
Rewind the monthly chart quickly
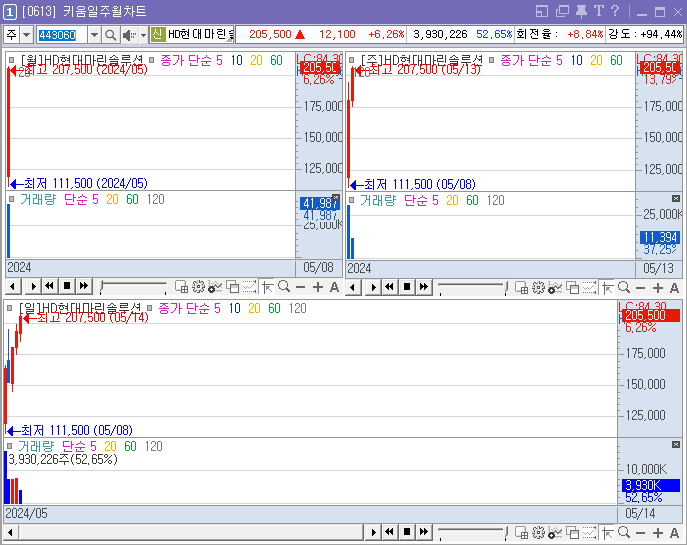tap(50, 287)
